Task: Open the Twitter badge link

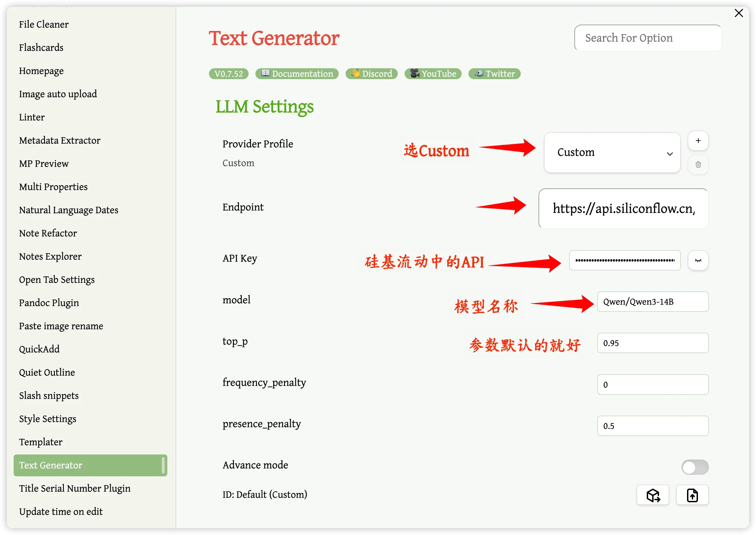Action: pyautogui.click(x=494, y=74)
